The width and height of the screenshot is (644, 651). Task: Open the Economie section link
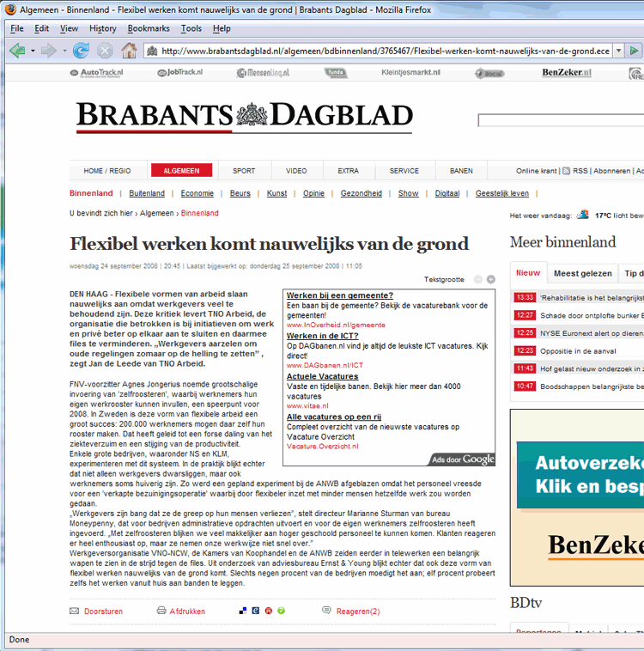click(197, 193)
